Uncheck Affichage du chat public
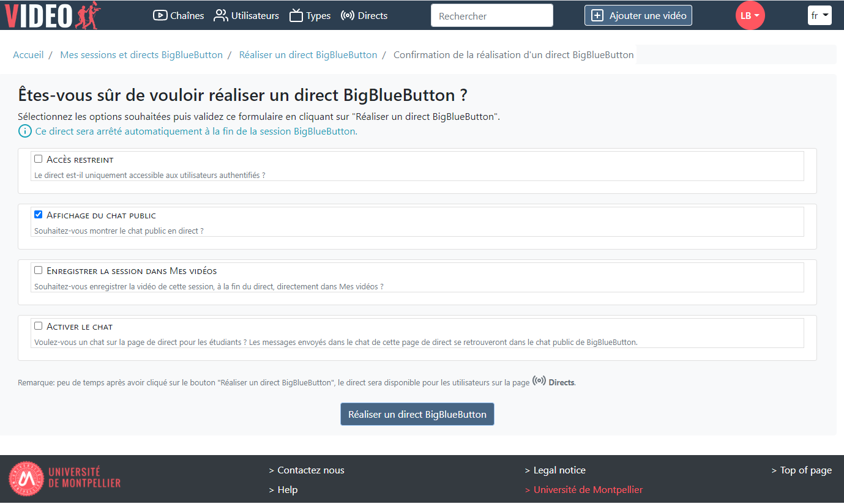This screenshot has height=504, width=844. click(x=39, y=215)
